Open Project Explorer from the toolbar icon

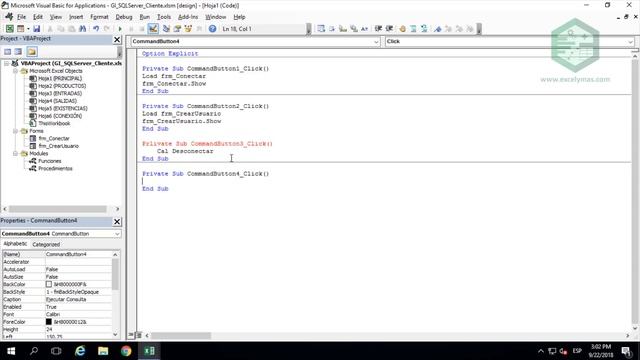166,29
